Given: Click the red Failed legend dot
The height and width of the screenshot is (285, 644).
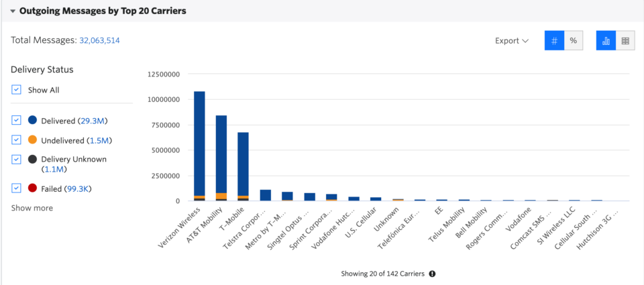Looking at the screenshot, I should 32,188.
